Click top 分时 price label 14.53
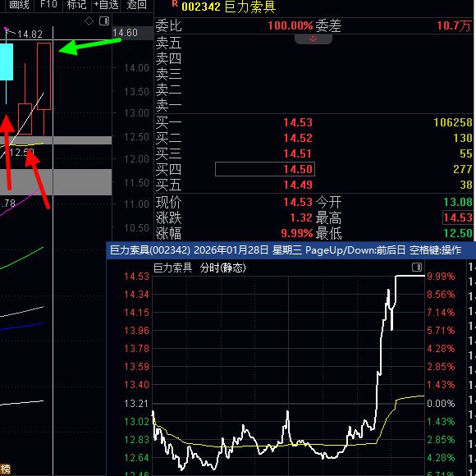Screen dimensions: 476x476 pos(136,277)
